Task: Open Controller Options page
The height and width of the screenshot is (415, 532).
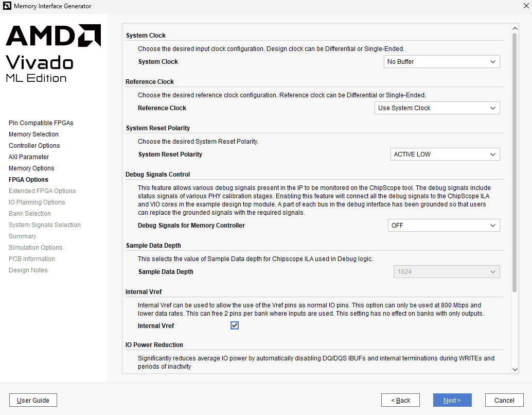Action: coord(34,146)
